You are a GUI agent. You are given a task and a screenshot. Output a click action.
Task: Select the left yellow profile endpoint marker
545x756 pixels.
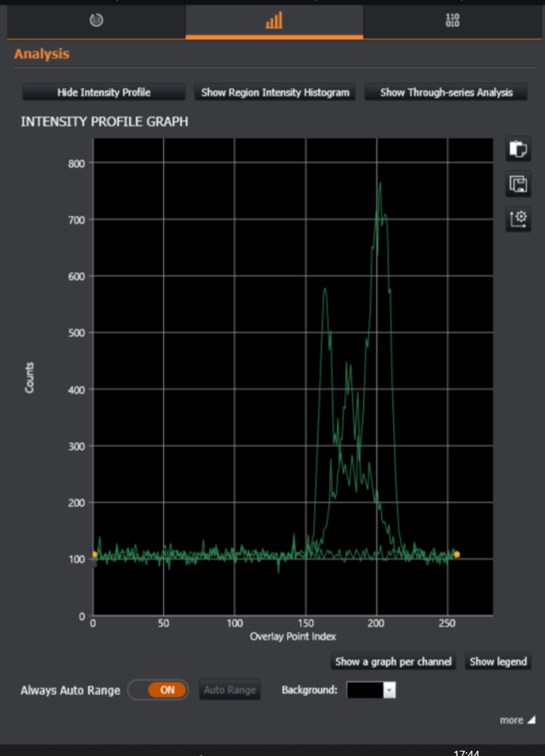click(x=94, y=555)
